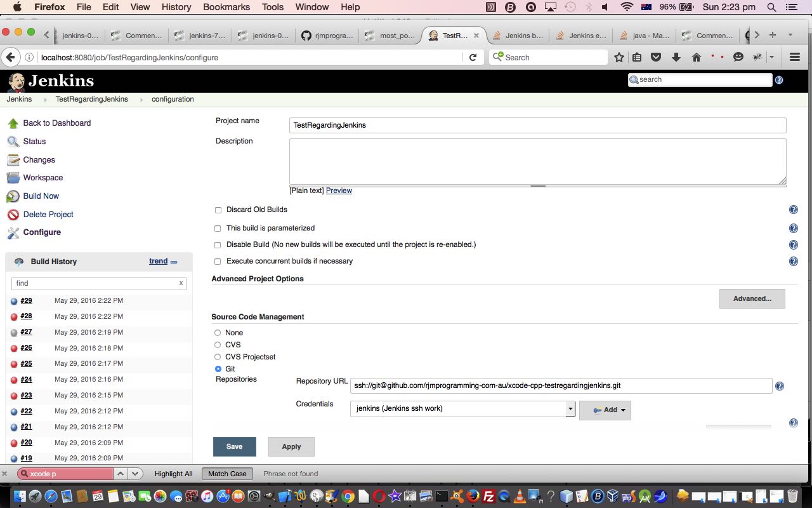
Task: Open Back to Dashboard green arrow icon
Action: coord(13,123)
